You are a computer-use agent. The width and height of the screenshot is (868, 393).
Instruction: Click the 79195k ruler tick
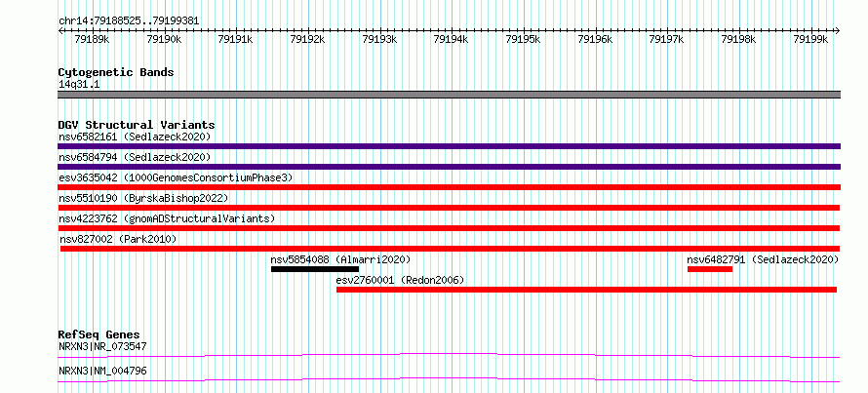pyautogui.click(x=525, y=39)
